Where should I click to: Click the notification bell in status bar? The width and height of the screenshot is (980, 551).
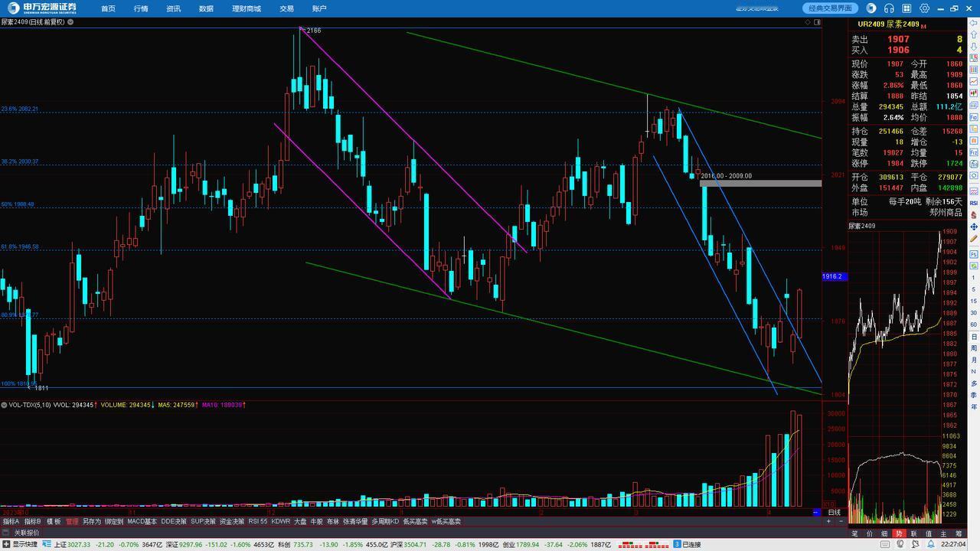(931, 544)
